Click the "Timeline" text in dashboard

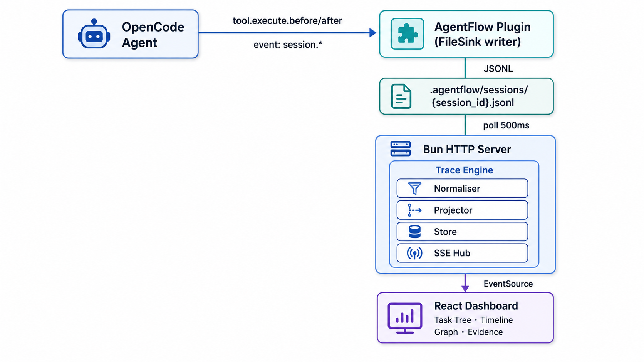coord(496,320)
